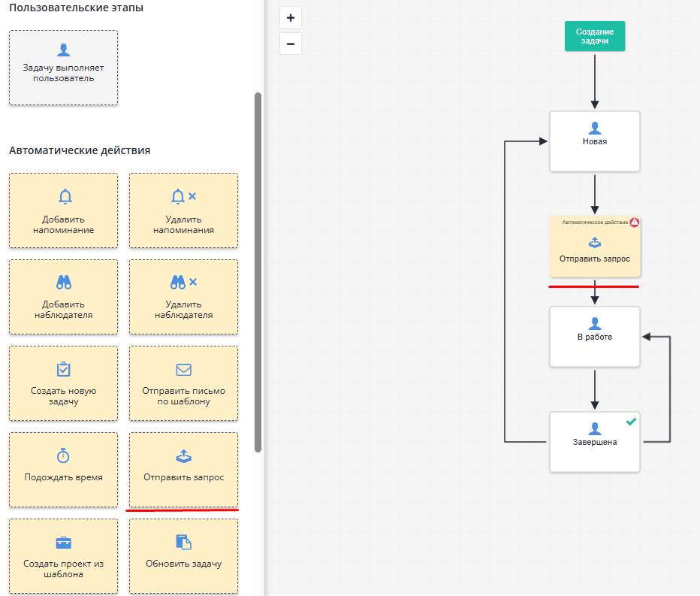Screen dimensions: 700x596
Task: Select the 'Новая' stage node
Action: (x=594, y=141)
